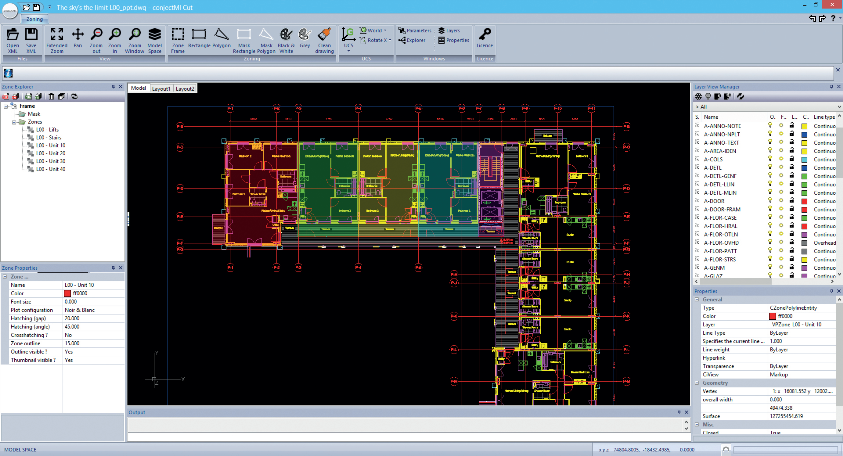Collapse the Geometry section in Properties
The width and height of the screenshot is (843, 456).
[697, 383]
